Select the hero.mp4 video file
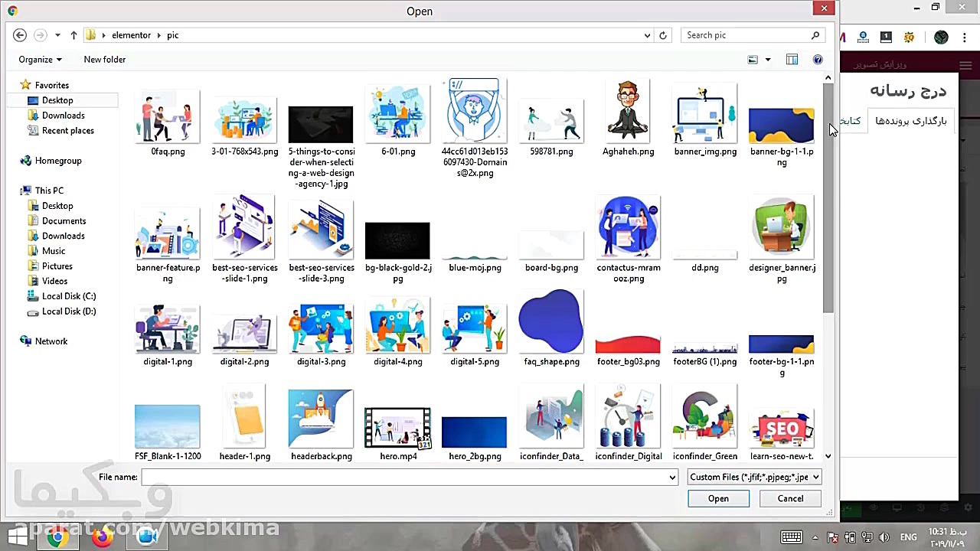This screenshot has width=980, height=551. pyautogui.click(x=398, y=434)
